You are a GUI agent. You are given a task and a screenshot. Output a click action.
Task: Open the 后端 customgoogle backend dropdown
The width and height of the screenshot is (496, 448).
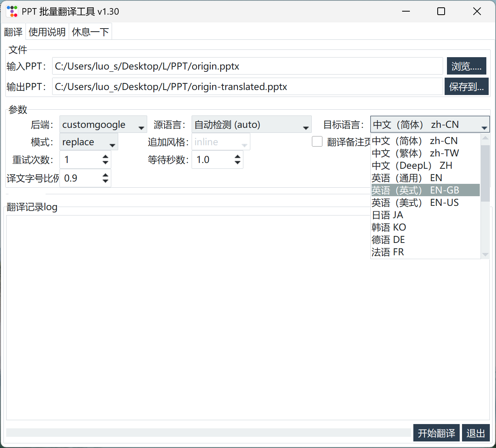[x=103, y=125]
